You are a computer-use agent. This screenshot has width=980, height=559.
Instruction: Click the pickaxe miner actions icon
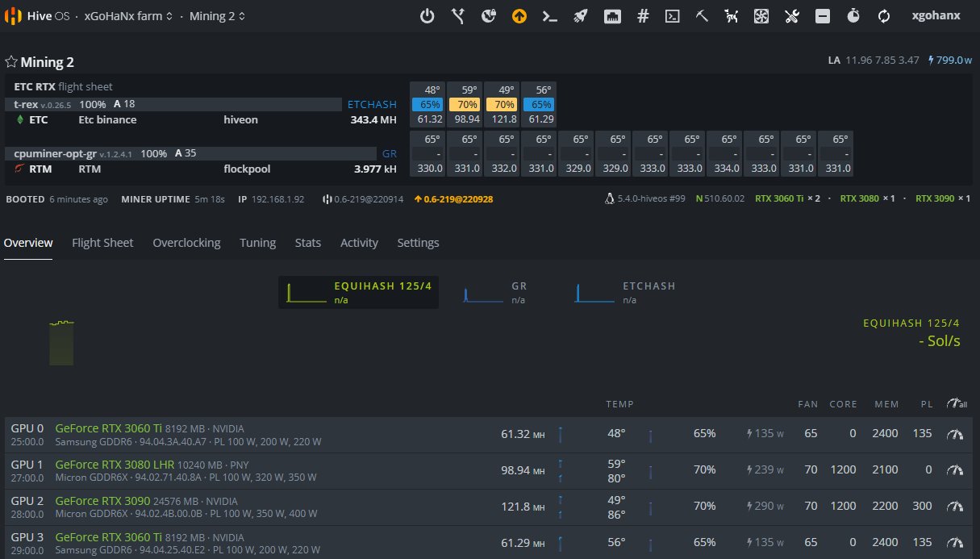pyautogui.click(x=702, y=16)
